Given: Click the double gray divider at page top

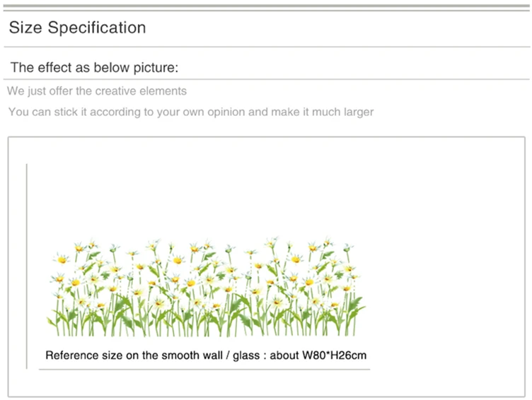Looking at the screenshot, I should pyautogui.click(x=266, y=8).
